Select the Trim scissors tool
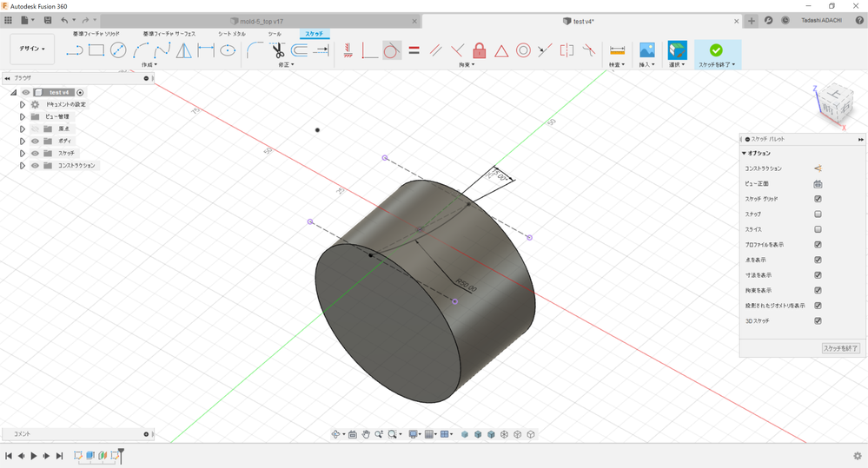The width and height of the screenshot is (868, 468). (278, 50)
